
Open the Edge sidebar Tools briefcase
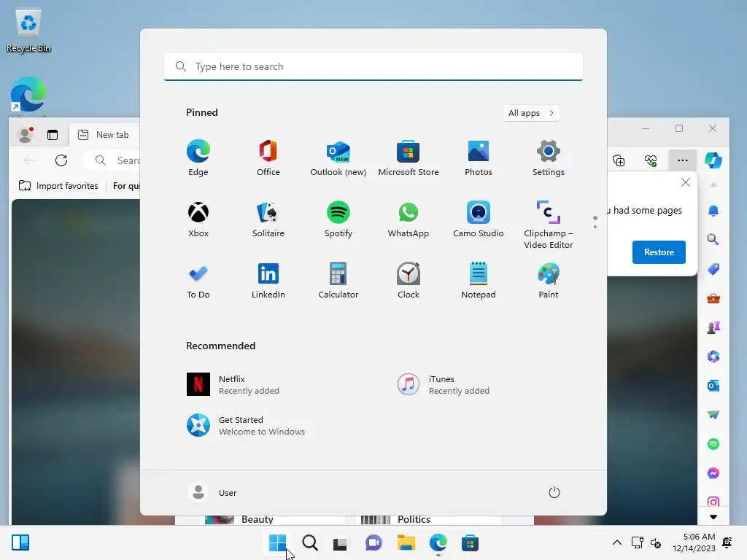(x=713, y=298)
